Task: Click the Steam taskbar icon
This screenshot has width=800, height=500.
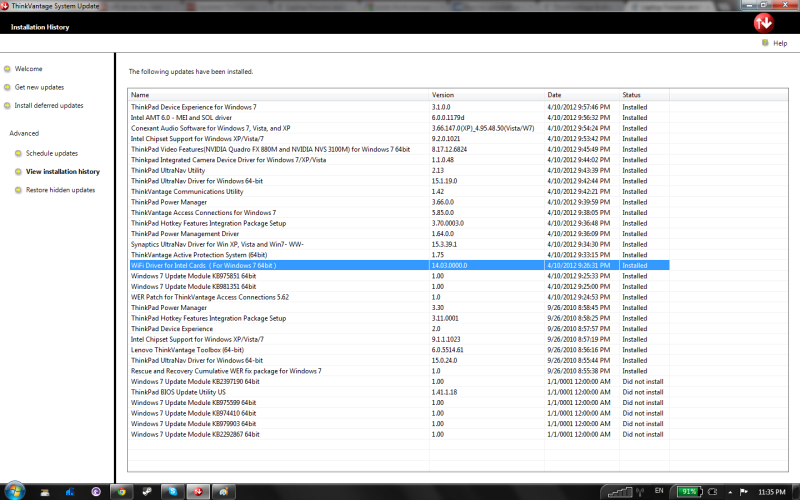Action: pyautogui.click(x=147, y=492)
